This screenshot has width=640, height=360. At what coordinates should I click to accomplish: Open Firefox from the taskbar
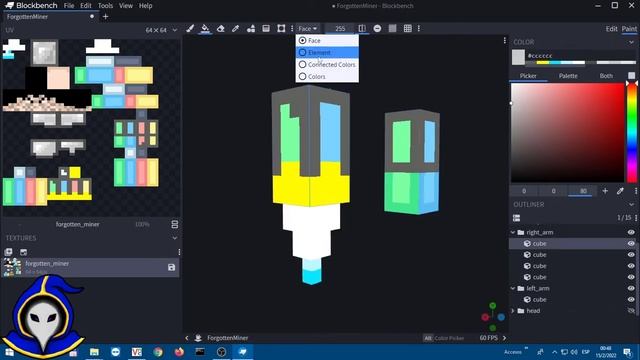point(179,351)
